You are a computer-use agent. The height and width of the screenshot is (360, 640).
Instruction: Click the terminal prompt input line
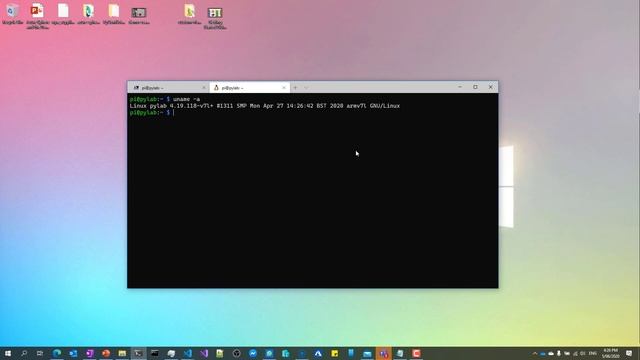click(152, 112)
